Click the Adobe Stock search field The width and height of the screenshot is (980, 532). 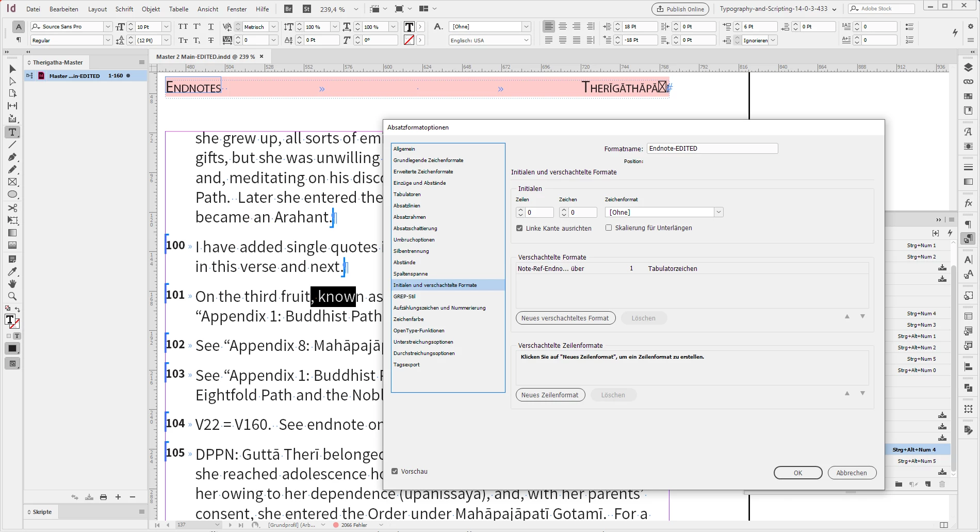click(881, 9)
